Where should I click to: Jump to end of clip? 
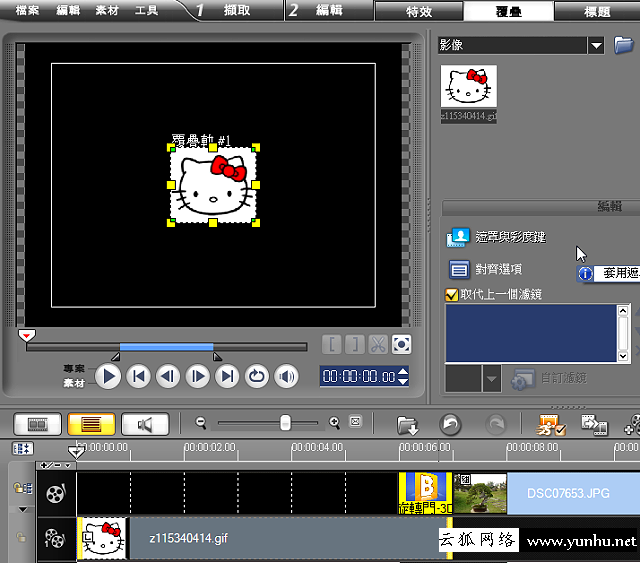(227, 376)
